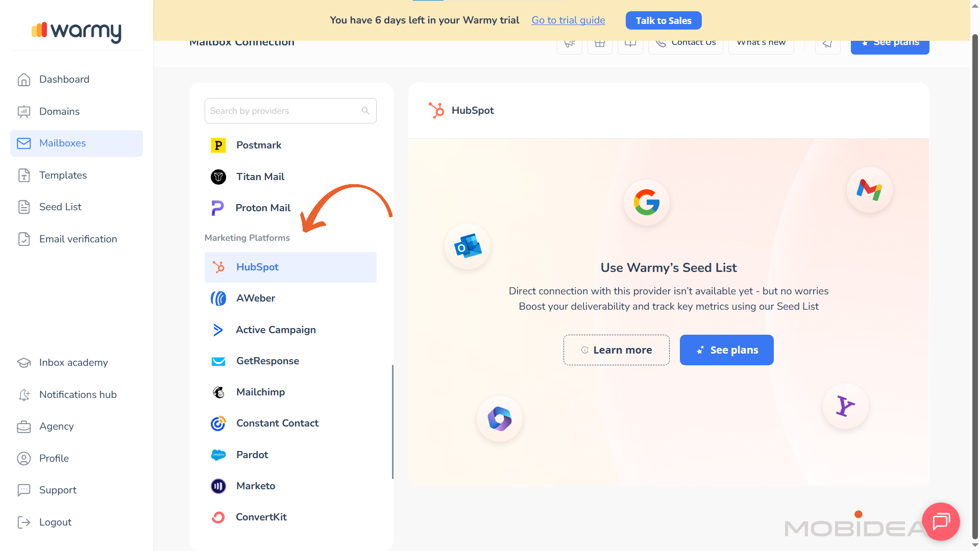Screen dimensions: 980x551
Task: Click the search magnifier icon in providers field
Action: click(365, 111)
